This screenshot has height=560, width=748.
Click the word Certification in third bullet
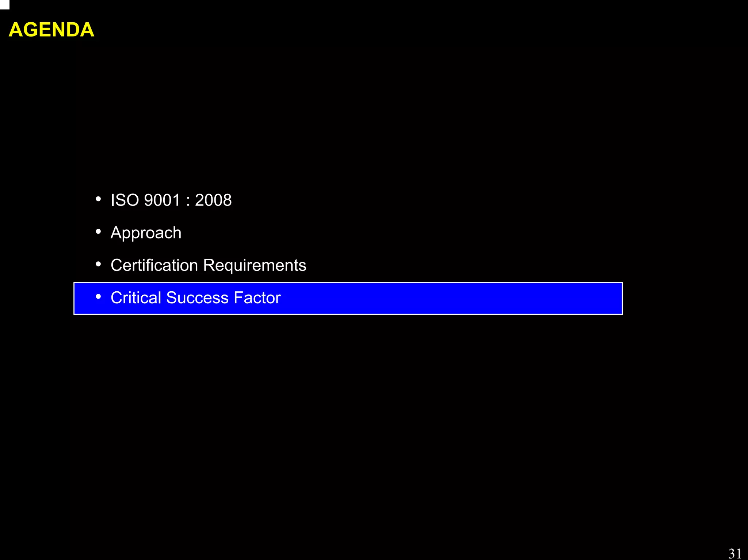click(154, 265)
